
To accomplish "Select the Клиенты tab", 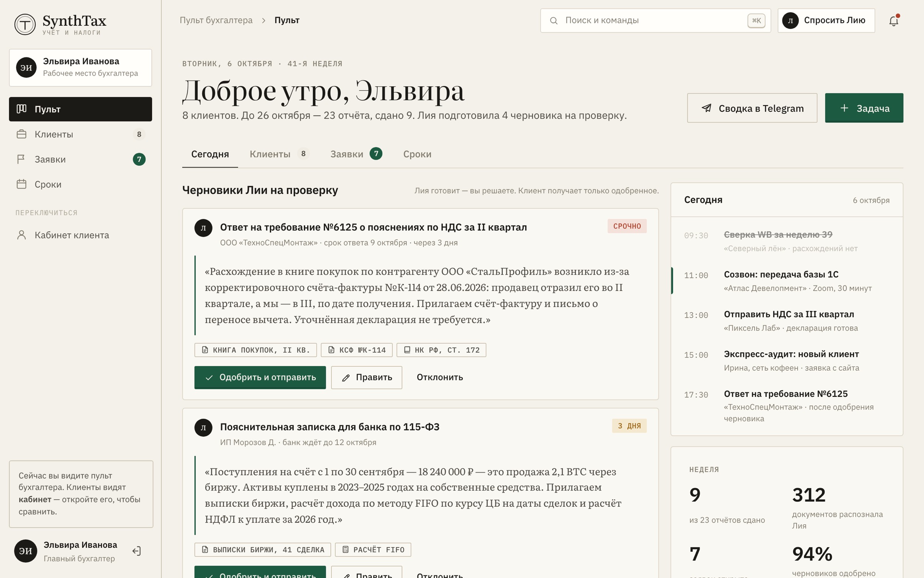I will pyautogui.click(x=279, y=154).
